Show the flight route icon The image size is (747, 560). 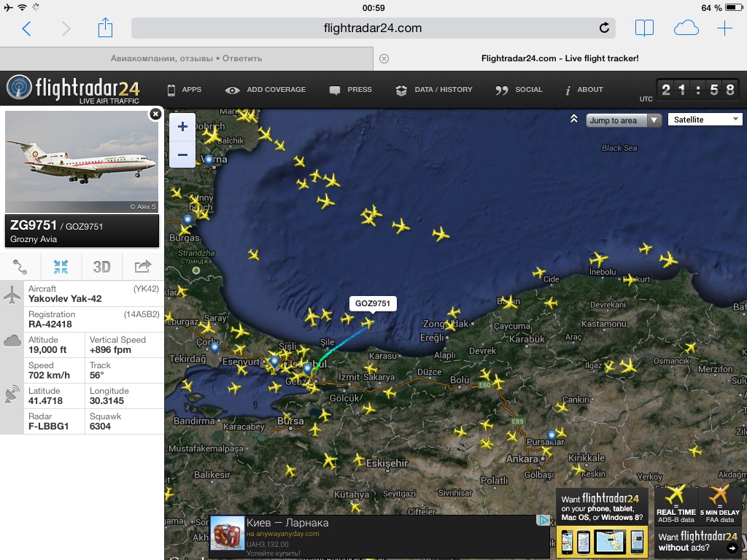click(x=20, y=267)
